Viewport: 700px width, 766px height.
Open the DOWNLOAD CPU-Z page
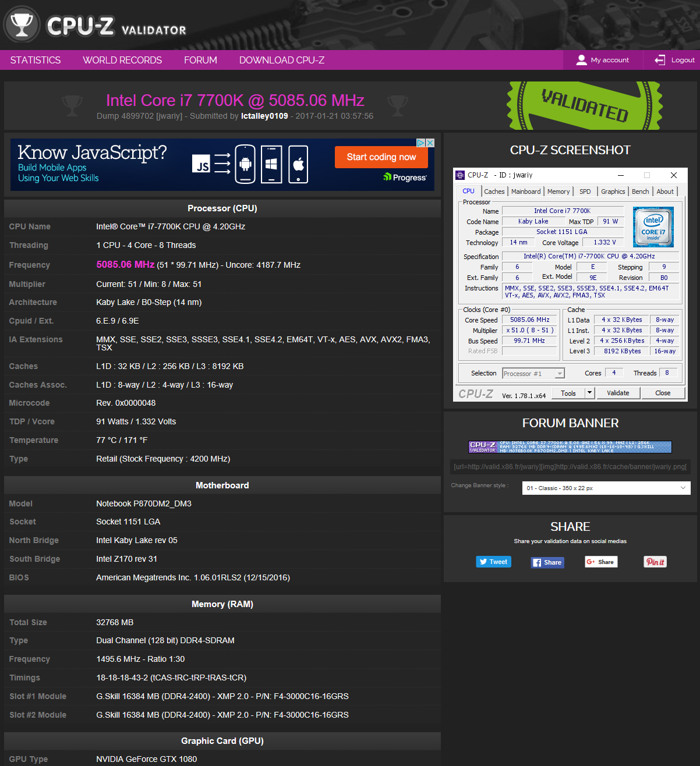[x=282, y=60]
